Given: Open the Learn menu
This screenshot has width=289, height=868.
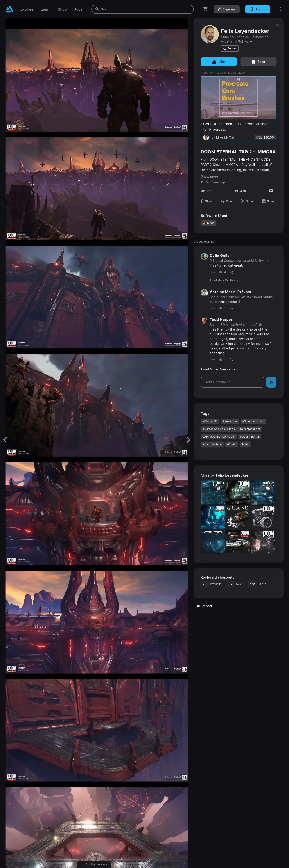Looking at the screenshot, I should 45,9.
